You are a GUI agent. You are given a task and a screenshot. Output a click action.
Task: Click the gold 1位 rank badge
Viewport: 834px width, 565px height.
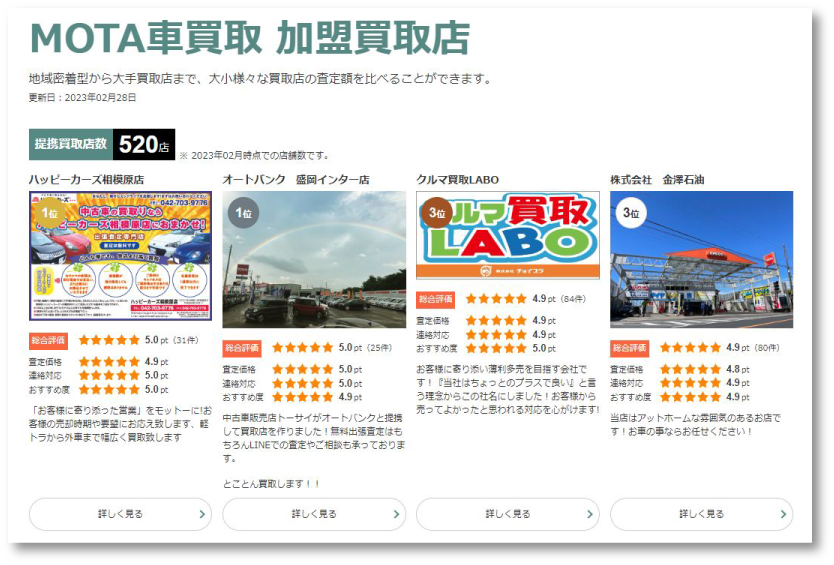click(49, 213)
